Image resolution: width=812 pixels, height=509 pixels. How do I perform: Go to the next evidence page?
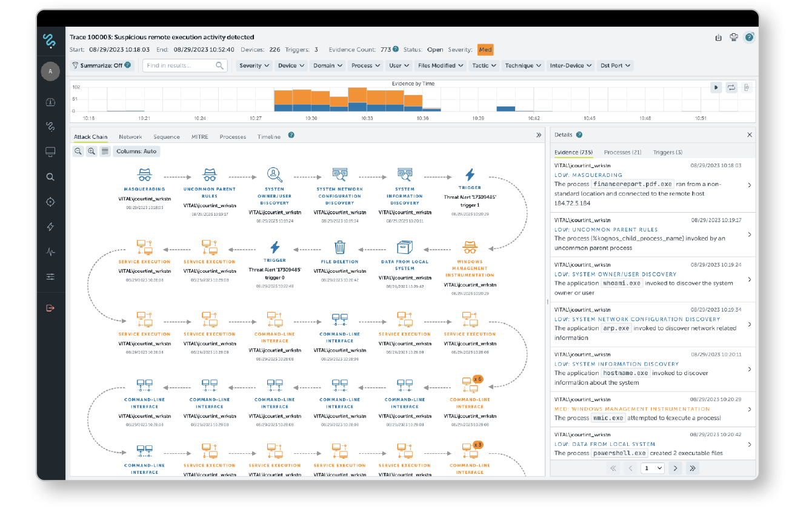(x=675, y=468)
